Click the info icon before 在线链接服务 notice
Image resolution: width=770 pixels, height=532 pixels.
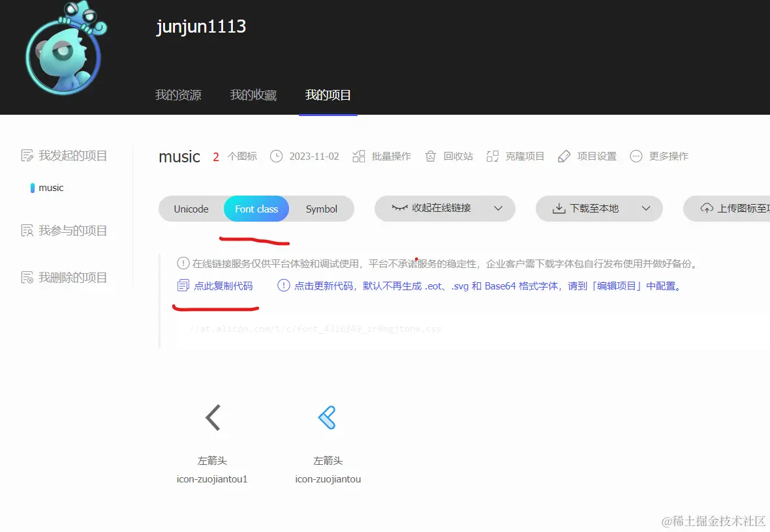(183, 263)
